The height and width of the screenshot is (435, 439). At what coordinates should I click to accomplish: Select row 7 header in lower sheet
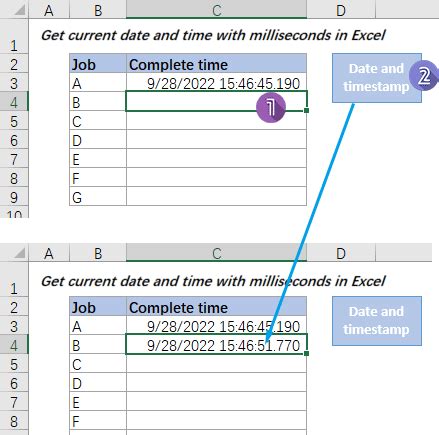click(14, 401)
